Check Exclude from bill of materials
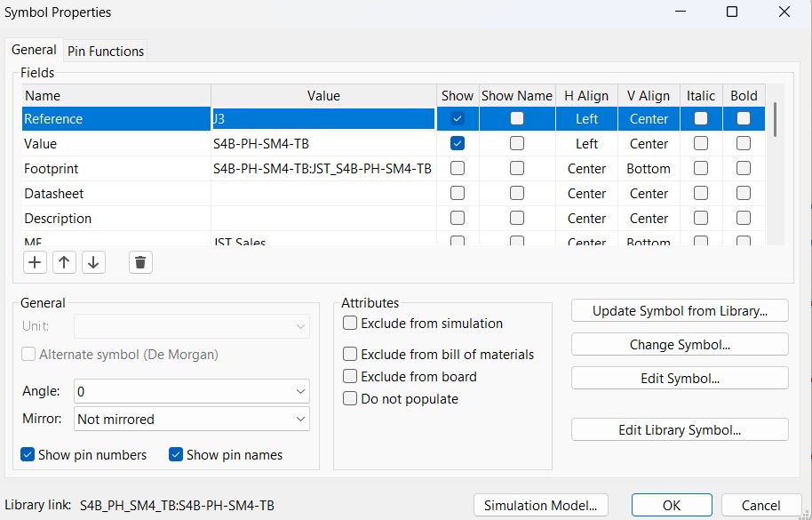This screenshot has height=520, width=812. pyautogui.click(x=349, y=354)
